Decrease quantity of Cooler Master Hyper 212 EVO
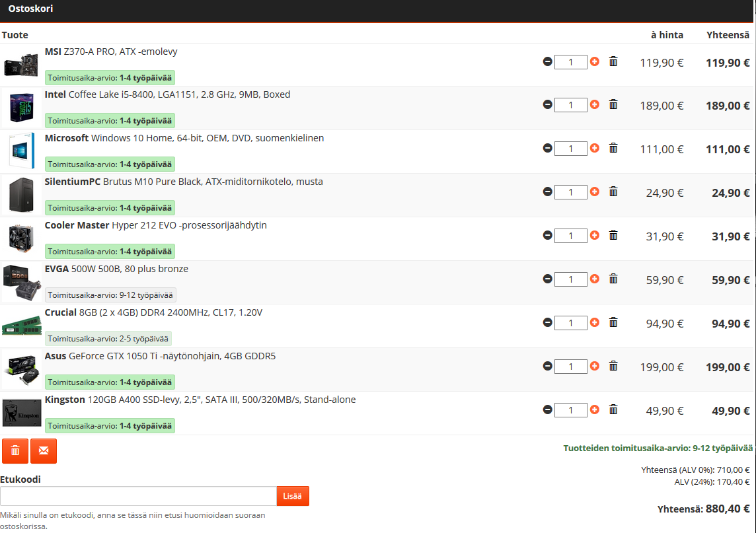The width and height of the screenshot is (756, 533). (x=547, y=235)
